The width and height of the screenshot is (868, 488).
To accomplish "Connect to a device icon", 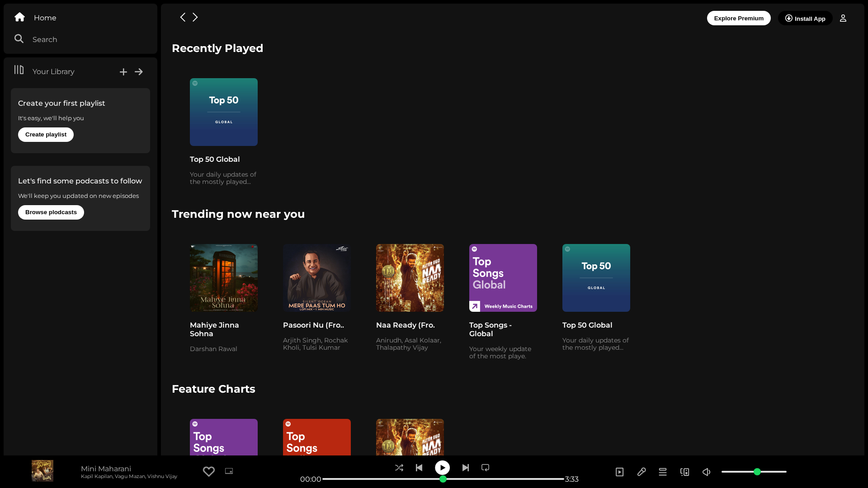I will tap(685, 472).
